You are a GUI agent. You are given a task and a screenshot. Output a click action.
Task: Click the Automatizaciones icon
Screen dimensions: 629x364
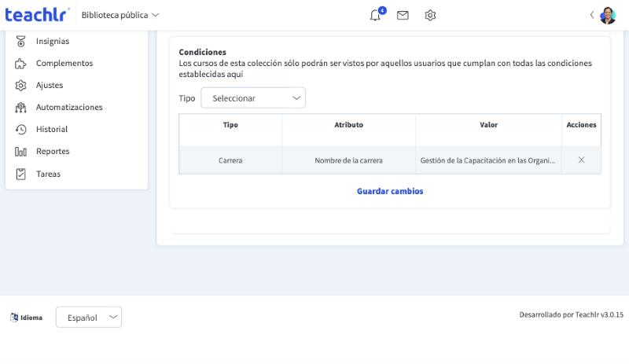(x=20, y=108)
